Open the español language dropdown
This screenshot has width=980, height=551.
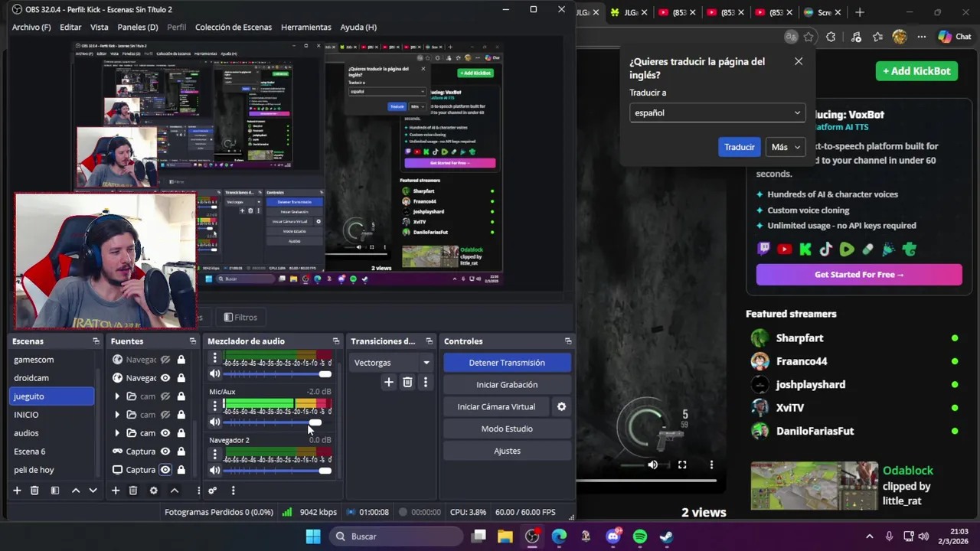[x=717, y=112]
